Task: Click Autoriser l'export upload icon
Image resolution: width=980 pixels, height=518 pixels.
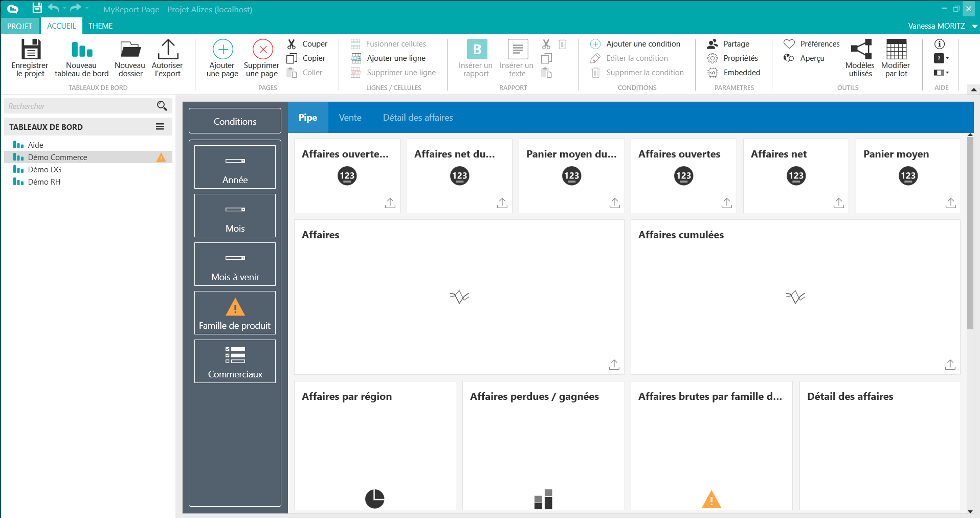Action: tap(167, 50)
